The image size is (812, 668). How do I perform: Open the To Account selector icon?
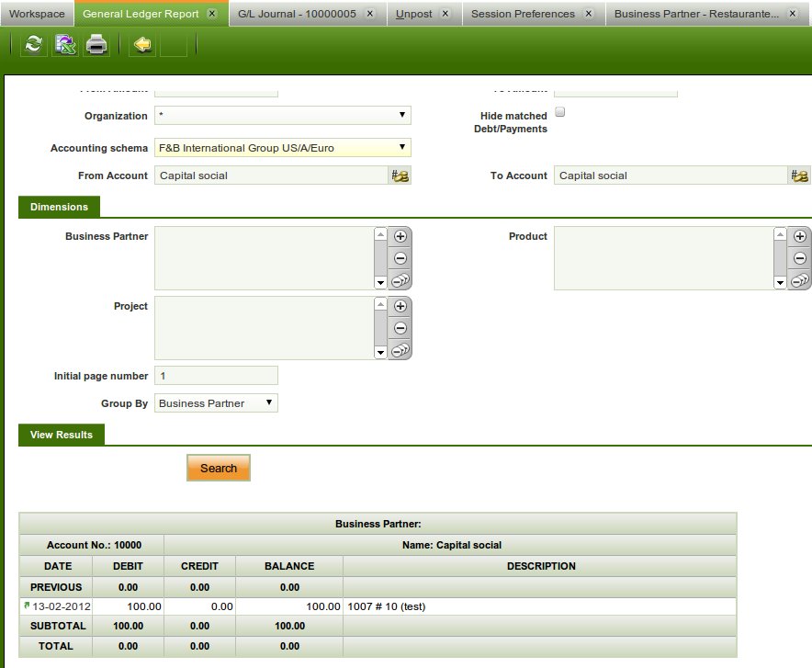coord(800,175)
